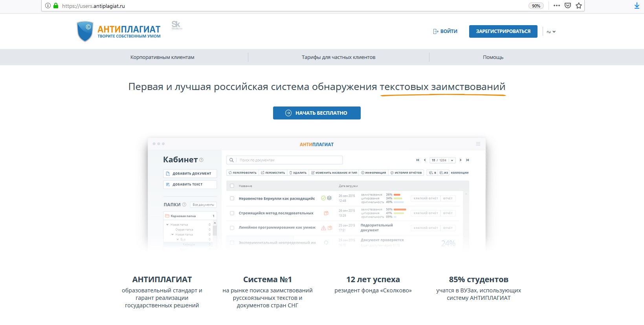Collapse the first Новая папка tree node

167,225
